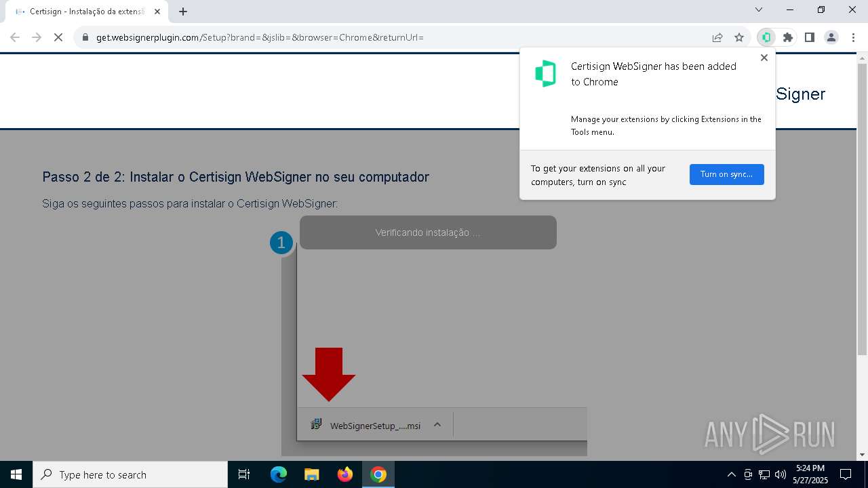Click the Turn on sync button
Viewport: 868px width, 488px height.
(727, 174)
